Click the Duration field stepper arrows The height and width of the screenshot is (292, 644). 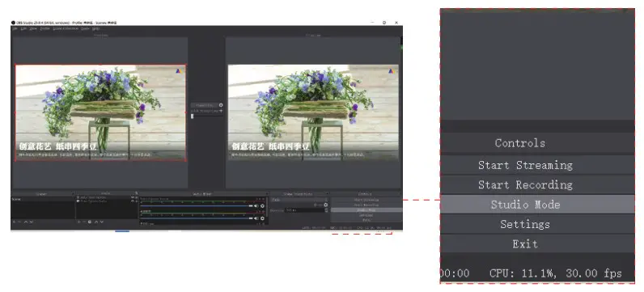pyautogui.click(x=326, y=210)
